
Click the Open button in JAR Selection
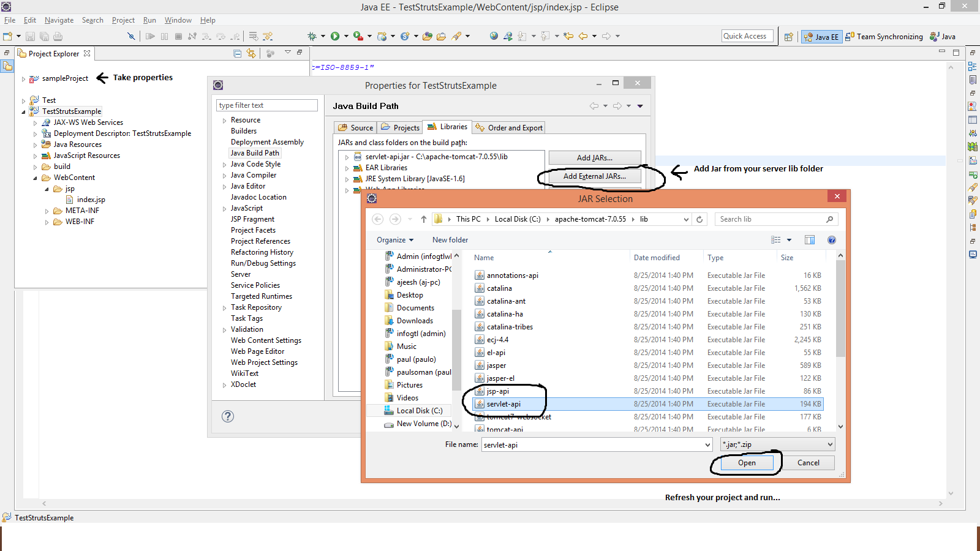coord(746,463)
